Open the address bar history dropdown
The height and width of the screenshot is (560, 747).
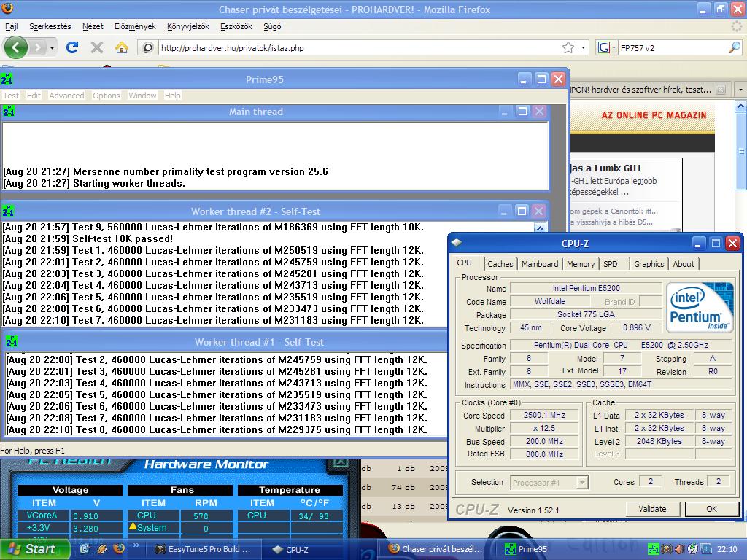583,47
